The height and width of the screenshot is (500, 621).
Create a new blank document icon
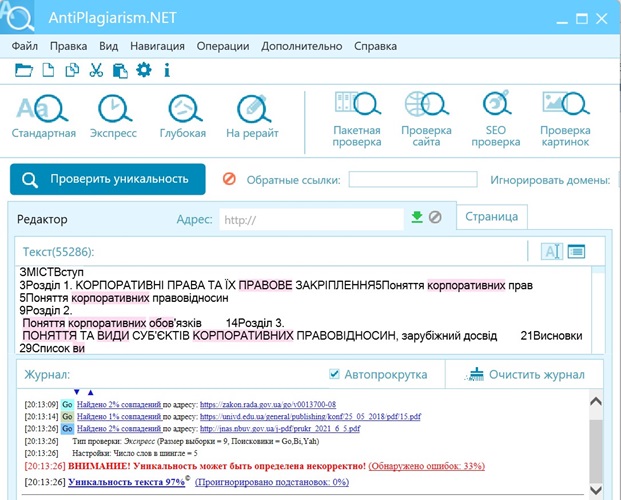coord(48,70)
